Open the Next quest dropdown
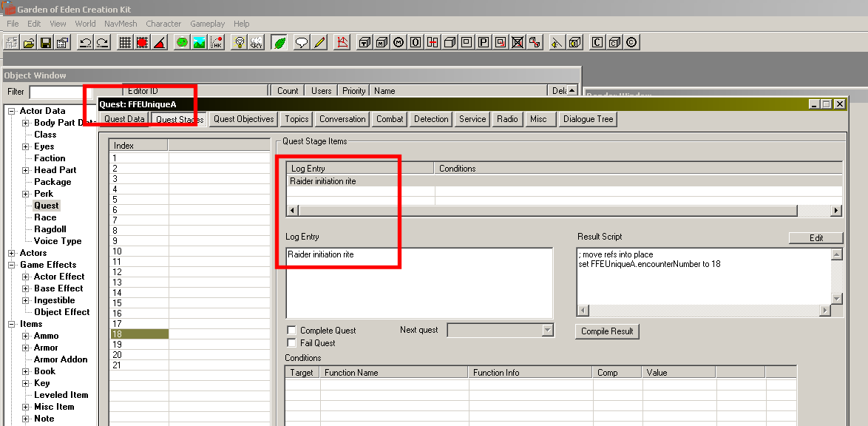Image resolution: width=868 pixels, height=426 pixels. pyautogui.click(x=547, y=330)
